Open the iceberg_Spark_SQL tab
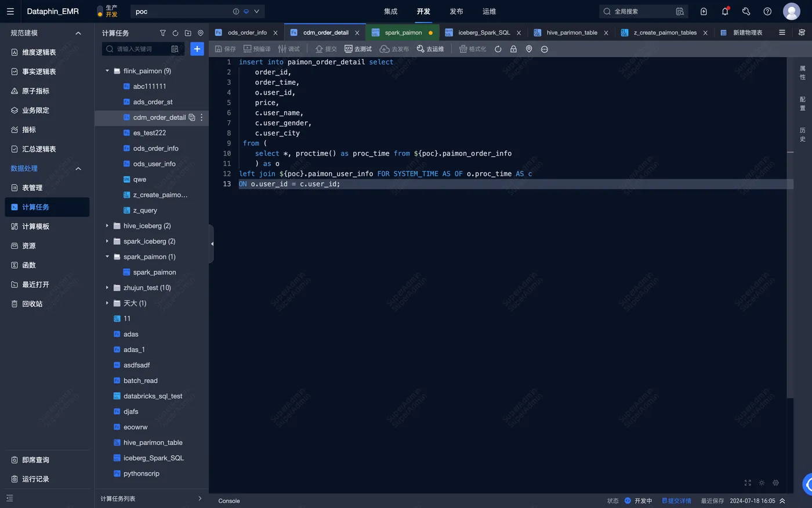 484,33
